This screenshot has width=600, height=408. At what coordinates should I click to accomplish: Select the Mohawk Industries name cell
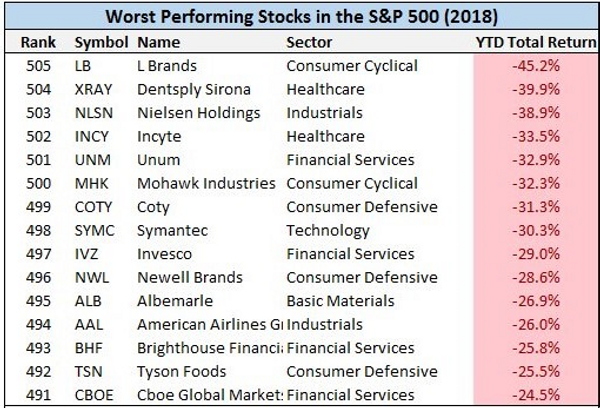click(205, 184)
